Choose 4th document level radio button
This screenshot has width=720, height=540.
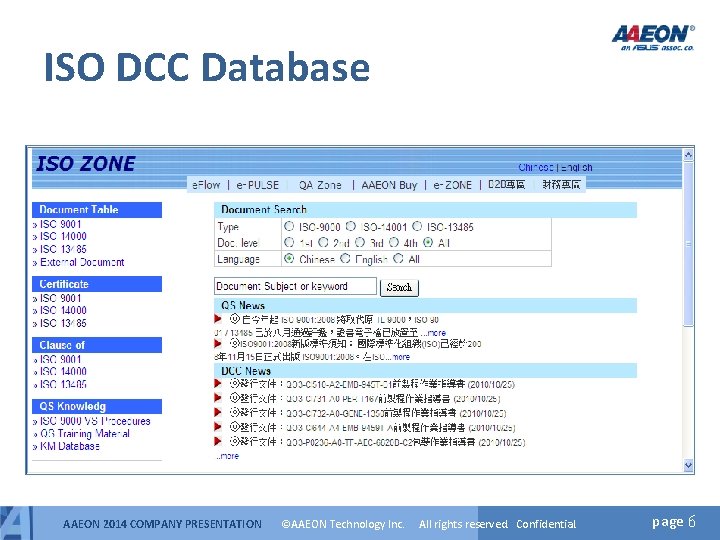pos(394,242)
